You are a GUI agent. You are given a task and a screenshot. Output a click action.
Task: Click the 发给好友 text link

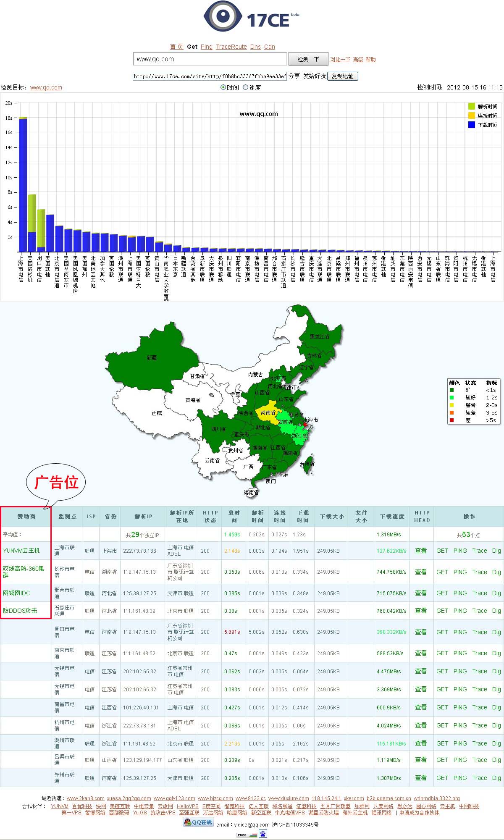(315, 76)
